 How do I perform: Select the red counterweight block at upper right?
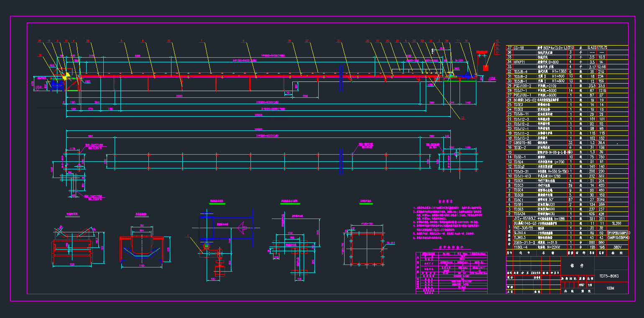coord(486,67)
